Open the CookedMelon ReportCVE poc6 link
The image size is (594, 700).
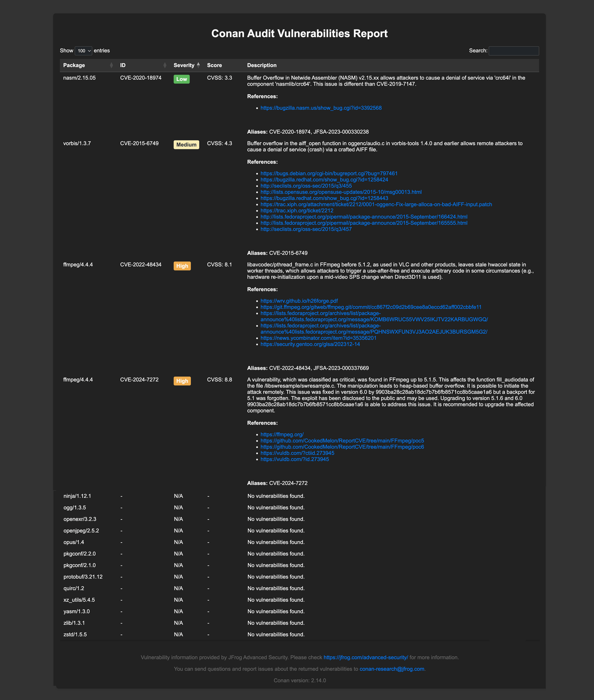tap(342, 447)
